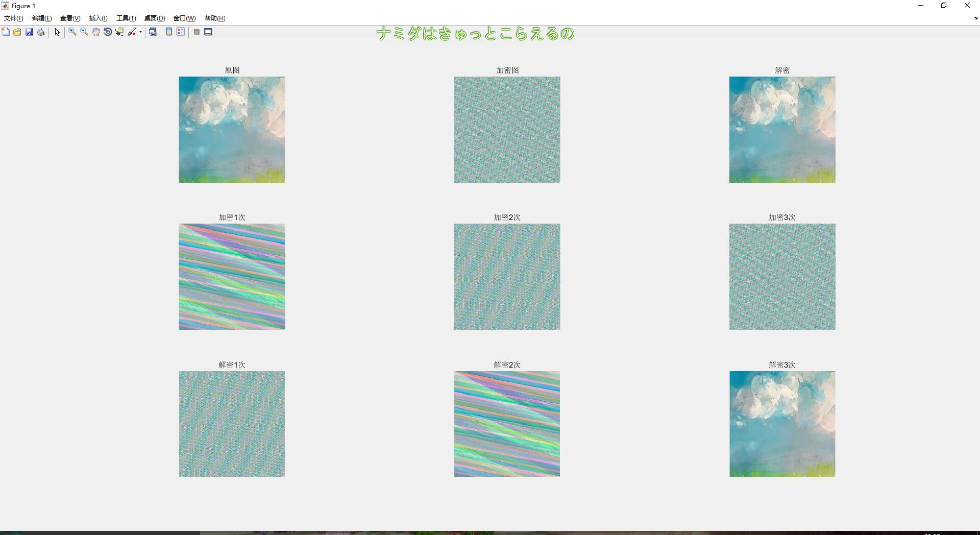
Task: Select the Zoom Out magnifier tool
Action: [84, 32]
